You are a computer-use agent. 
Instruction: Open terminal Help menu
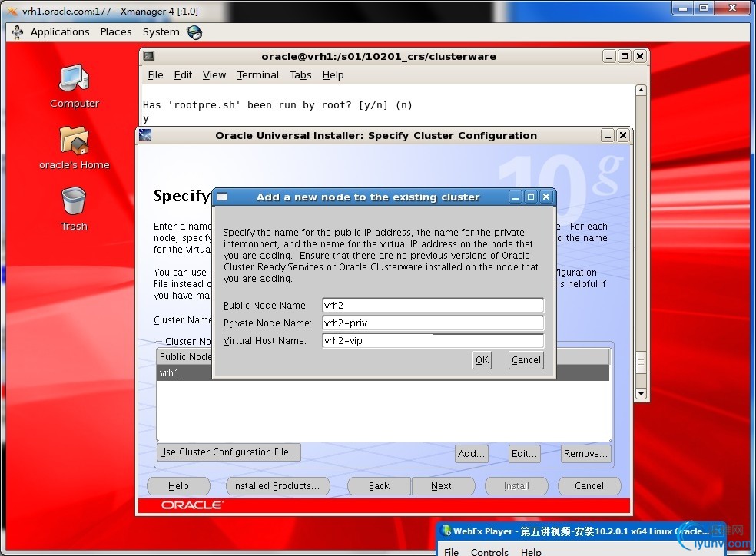click(x=333, y=75)
